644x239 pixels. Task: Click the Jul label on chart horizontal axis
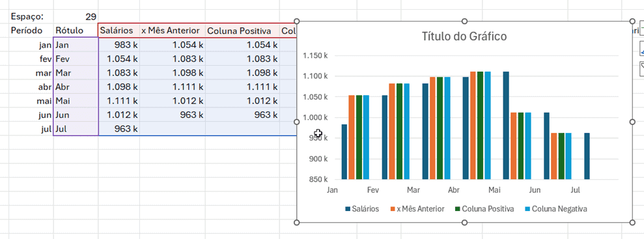pos(576,190)
